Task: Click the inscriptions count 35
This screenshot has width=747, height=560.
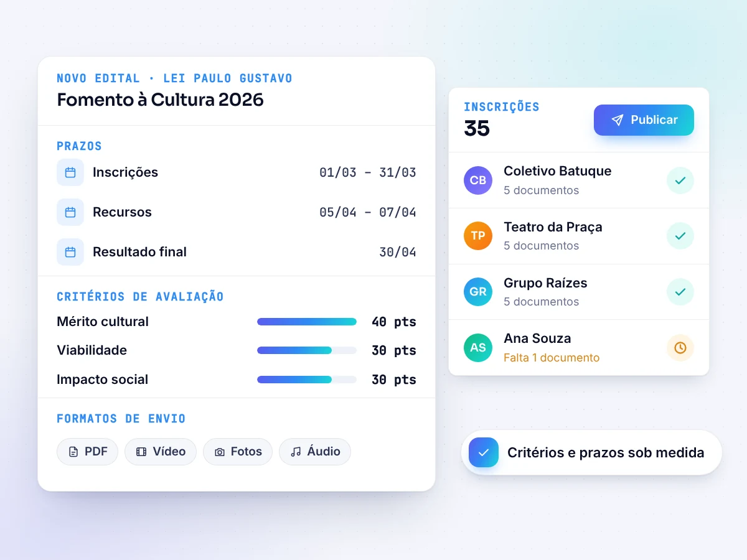Action: (x=477, y=128)
